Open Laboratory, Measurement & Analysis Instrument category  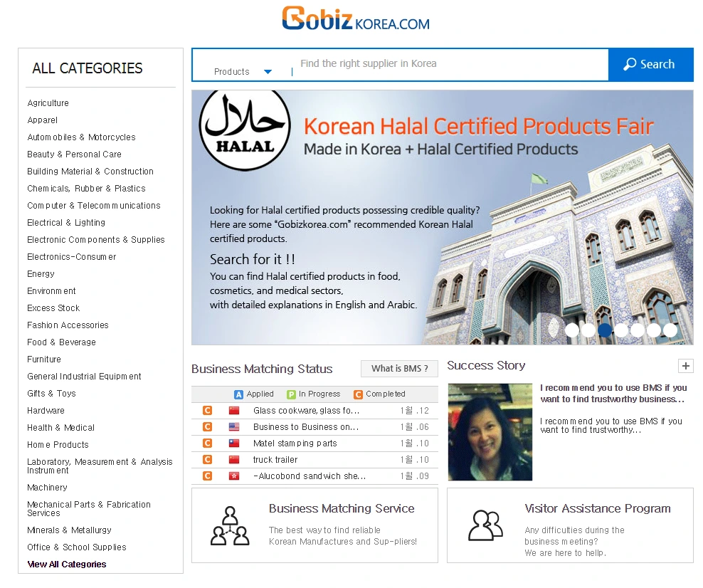point(100,466)
